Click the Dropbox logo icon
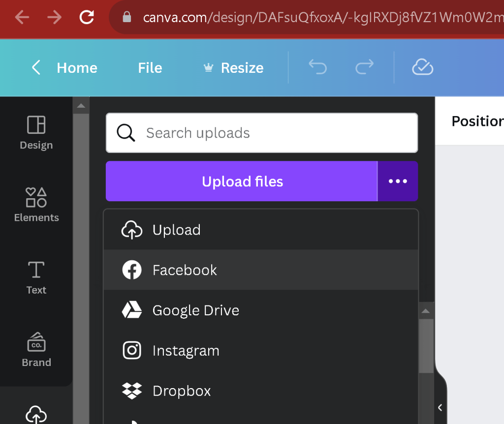 click(x=132, y=391)
